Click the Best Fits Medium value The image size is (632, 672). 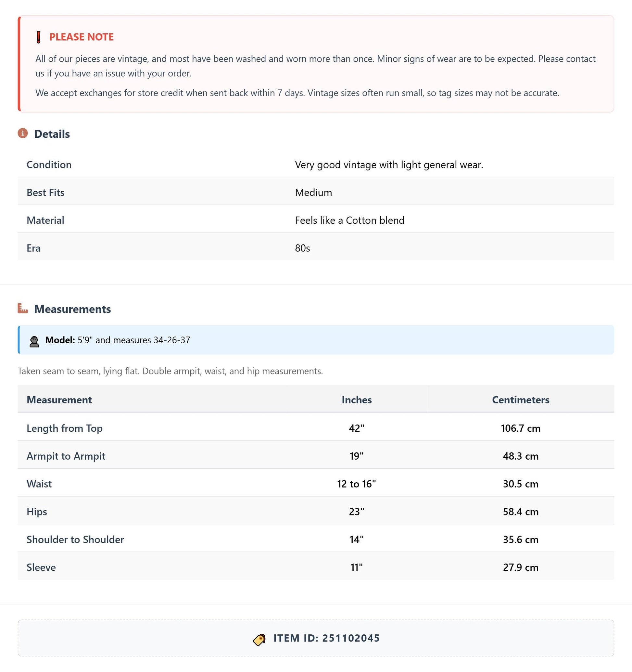[x=313, y=192]
